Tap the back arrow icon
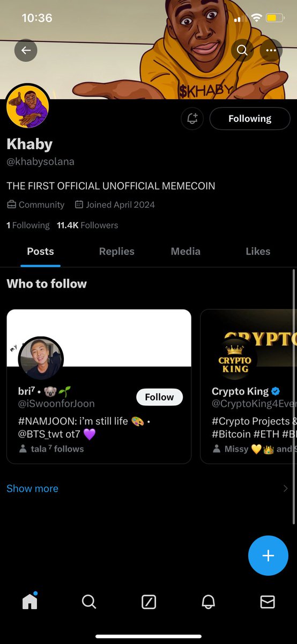The height and width of the screenshot is (644, 297). coord(26,50)
